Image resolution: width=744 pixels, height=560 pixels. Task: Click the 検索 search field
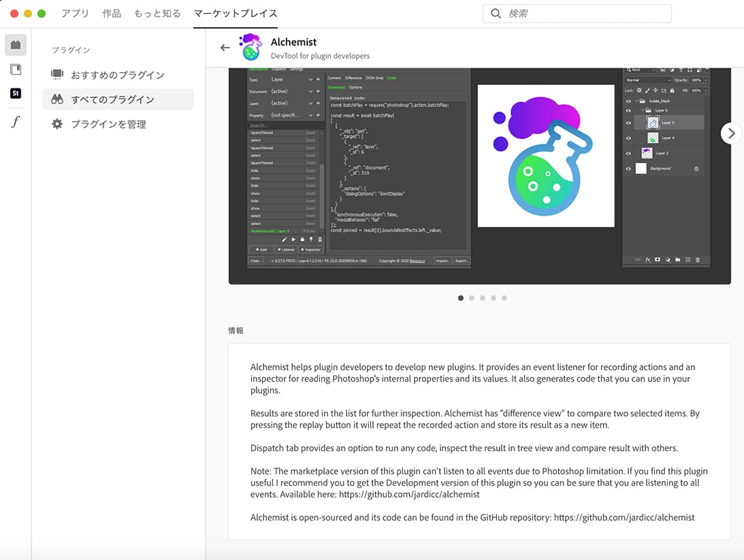(585, 14)
